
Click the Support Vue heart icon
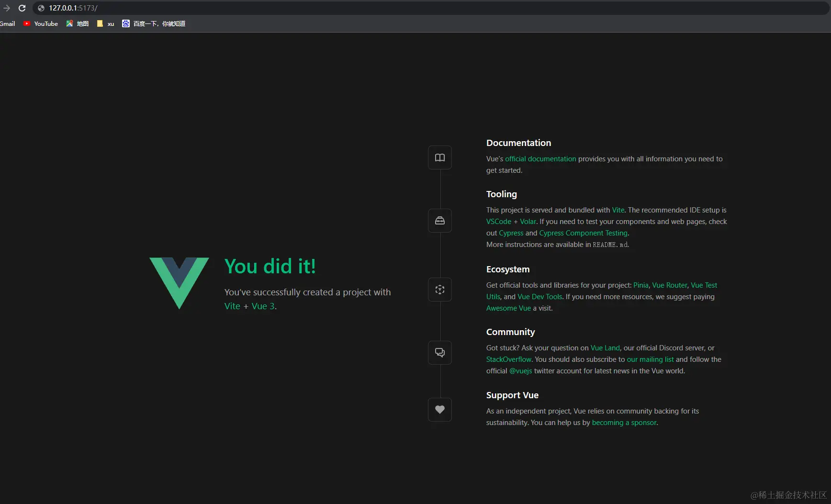click(x=439, y=410)
